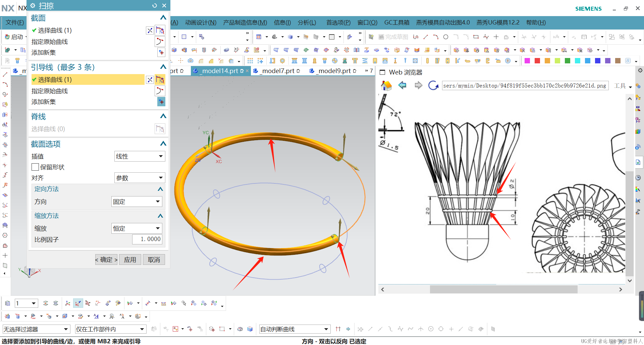Click Specify Origin Curve icon under Section

[x=160, y=42]
